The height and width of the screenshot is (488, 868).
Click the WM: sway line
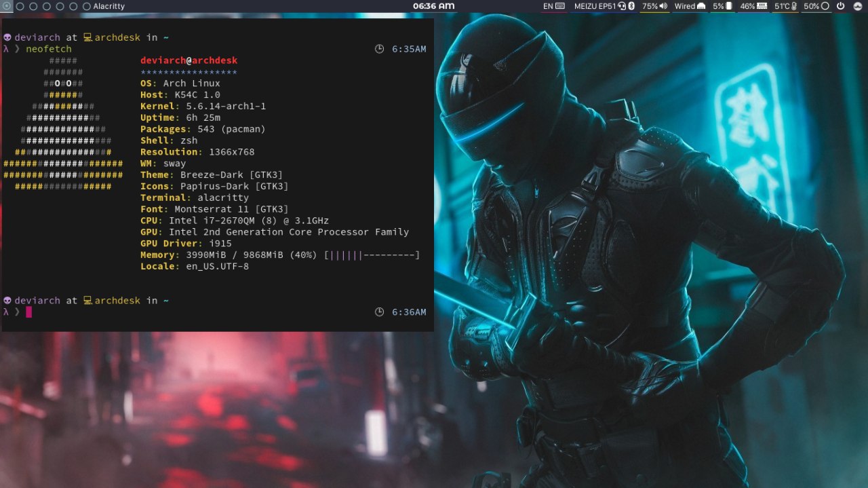pyautogui.click(x=163, y=164)
